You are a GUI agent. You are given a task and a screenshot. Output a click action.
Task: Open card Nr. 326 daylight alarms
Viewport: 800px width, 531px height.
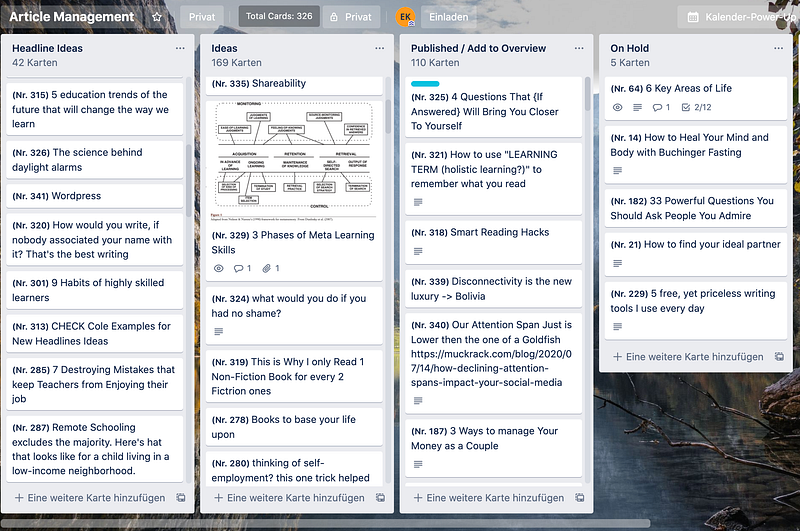pos(94,160)
